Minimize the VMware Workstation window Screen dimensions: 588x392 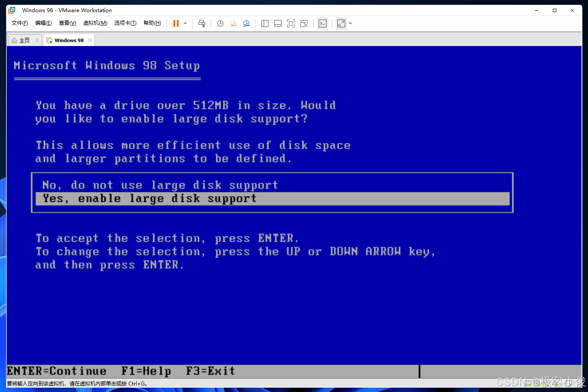coord(536,10)
